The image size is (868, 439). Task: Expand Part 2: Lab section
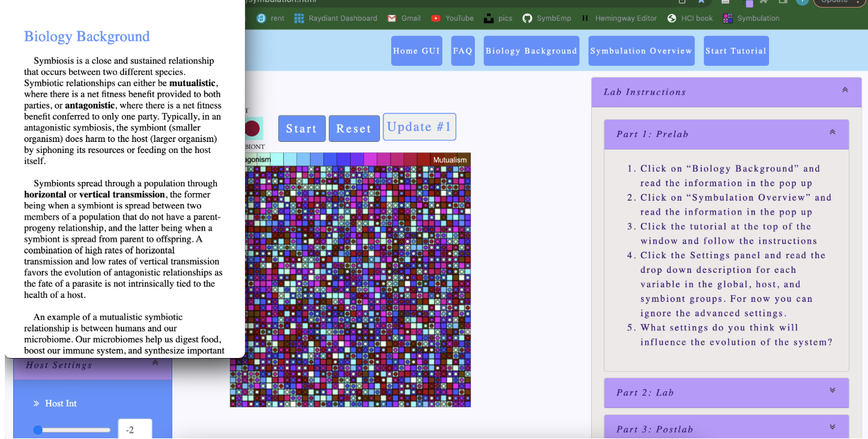coord(832,391)
